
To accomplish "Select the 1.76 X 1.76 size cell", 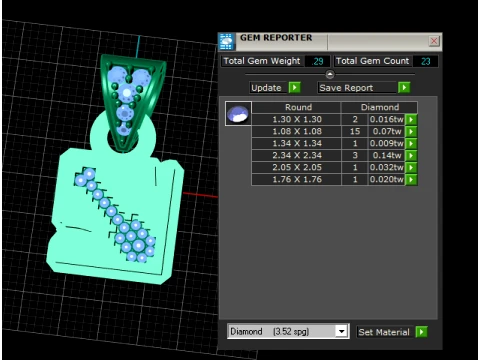I will point(297,179).
